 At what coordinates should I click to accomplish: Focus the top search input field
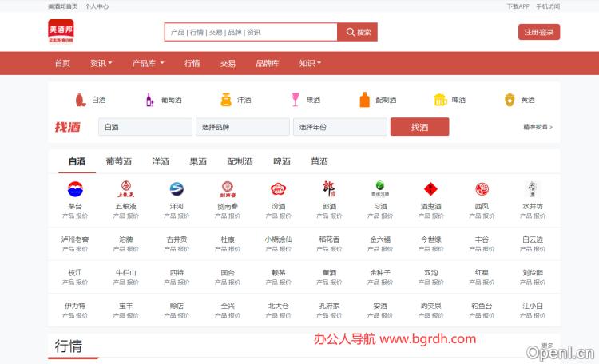(x=251, y=32)
